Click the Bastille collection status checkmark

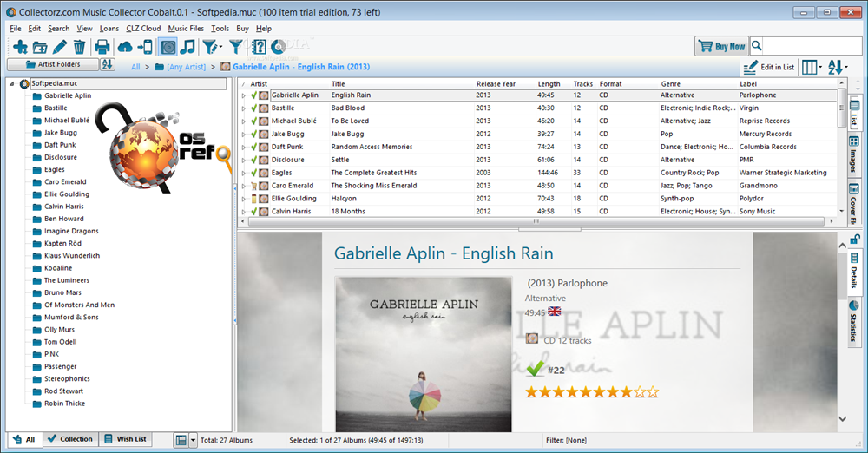[x=253, y=108]
